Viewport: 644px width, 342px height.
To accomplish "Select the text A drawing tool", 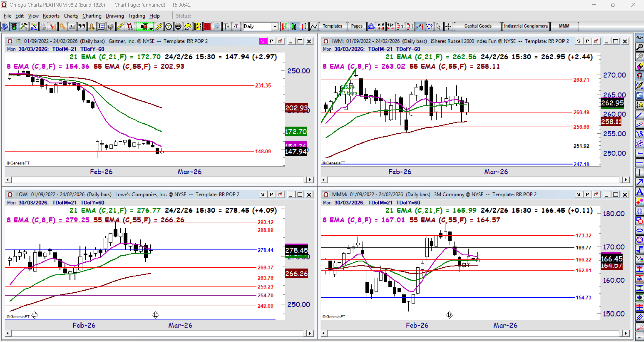I will [640, 192].
